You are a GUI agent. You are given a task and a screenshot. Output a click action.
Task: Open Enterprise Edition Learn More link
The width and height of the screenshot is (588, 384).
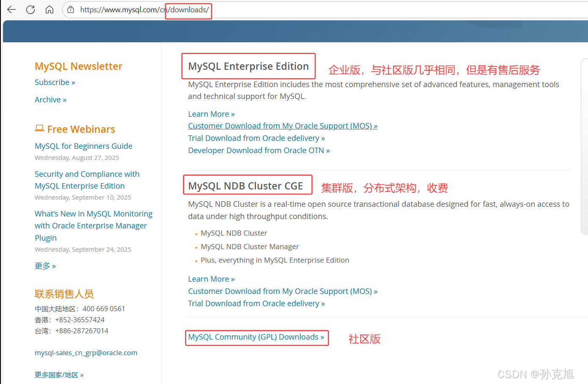pos(211,114)
